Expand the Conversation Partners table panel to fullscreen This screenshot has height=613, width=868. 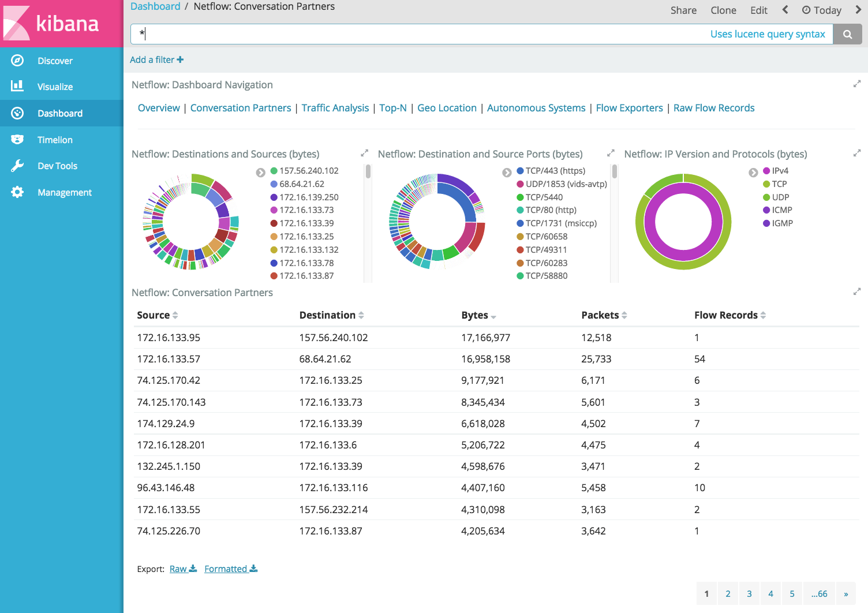click(856, 292)
